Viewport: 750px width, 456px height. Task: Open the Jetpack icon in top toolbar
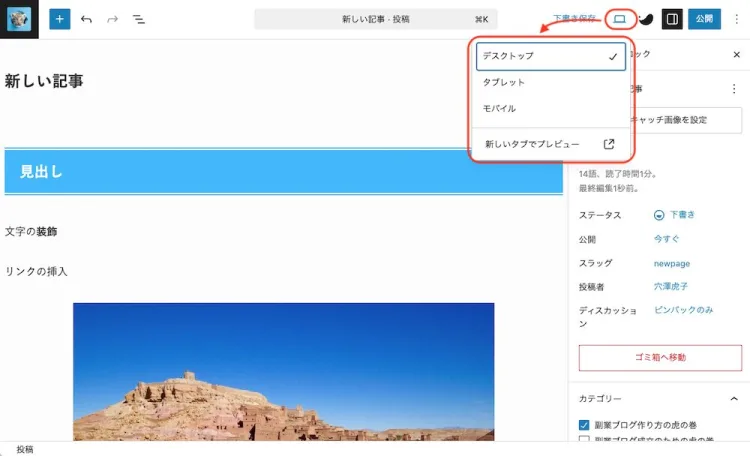[646, 19]
